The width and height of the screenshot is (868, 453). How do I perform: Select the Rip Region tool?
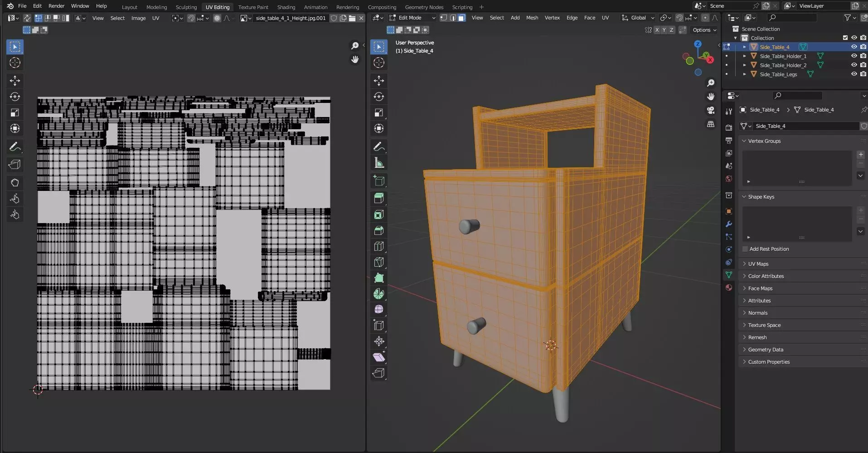point(379,373)
